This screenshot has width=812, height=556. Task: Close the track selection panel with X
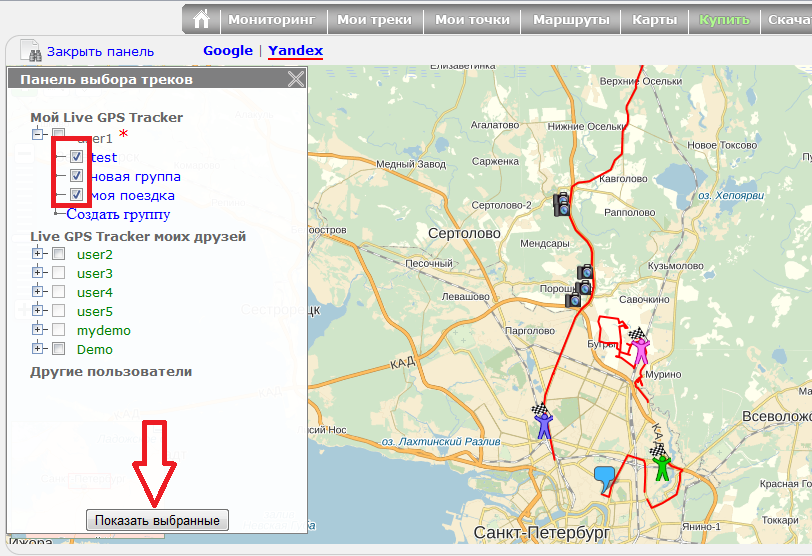295,80
